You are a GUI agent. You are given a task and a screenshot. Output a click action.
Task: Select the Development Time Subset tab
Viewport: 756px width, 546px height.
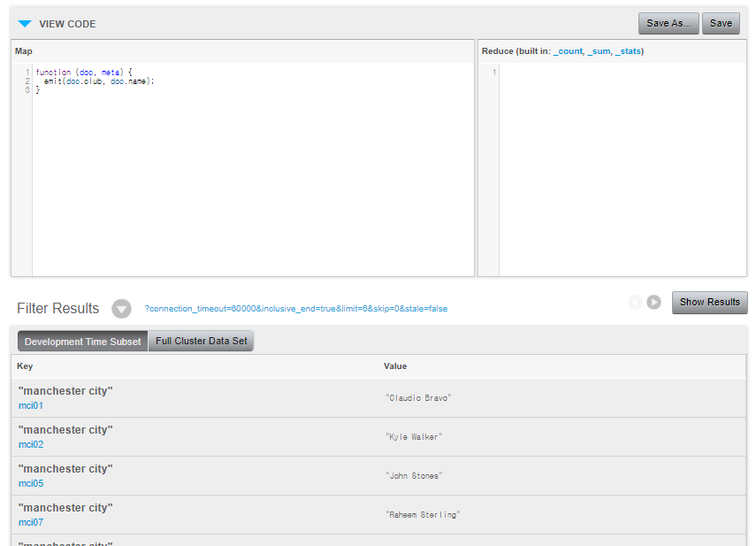82,341
